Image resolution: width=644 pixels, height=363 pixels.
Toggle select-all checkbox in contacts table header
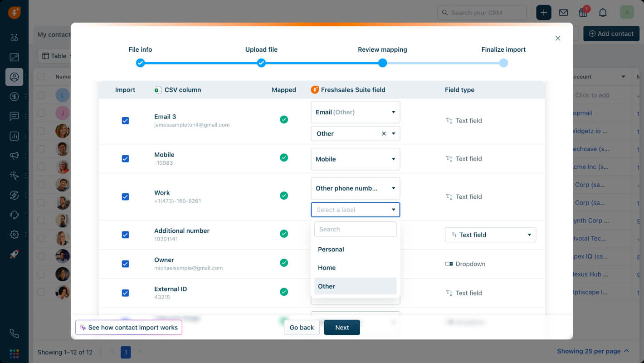pyautogui.click(x=41, y=77)
